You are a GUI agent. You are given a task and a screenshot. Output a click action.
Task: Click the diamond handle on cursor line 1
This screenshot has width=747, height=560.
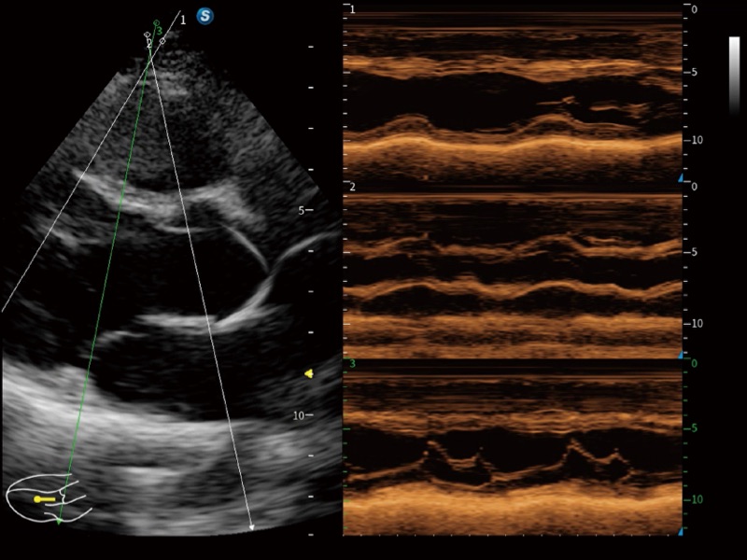pos(162,41)
